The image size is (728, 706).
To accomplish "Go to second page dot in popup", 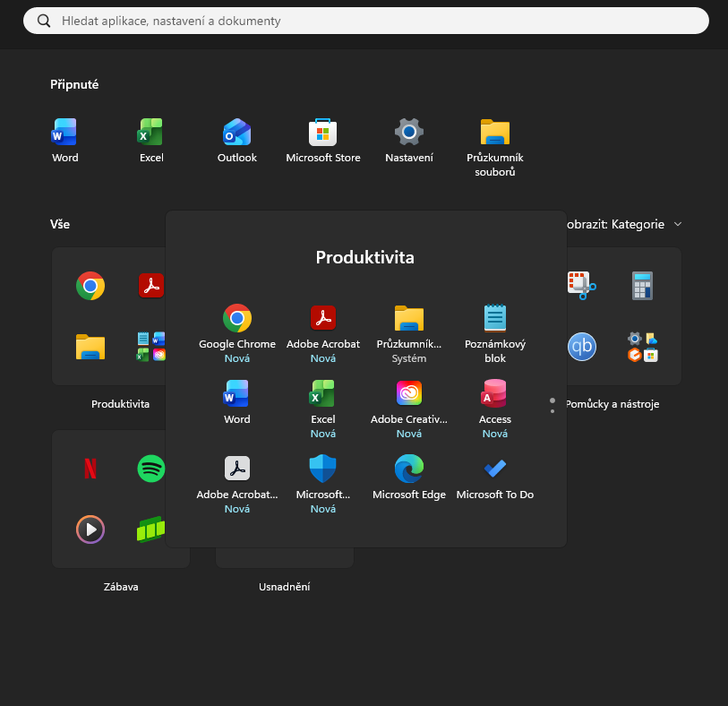I will click(x=552, y=411).
